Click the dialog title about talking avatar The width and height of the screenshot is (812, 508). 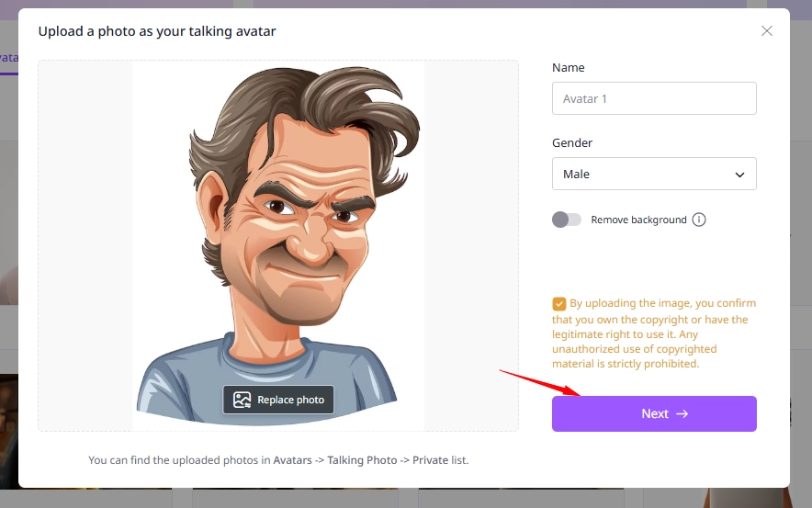click(x=157, y=31)
